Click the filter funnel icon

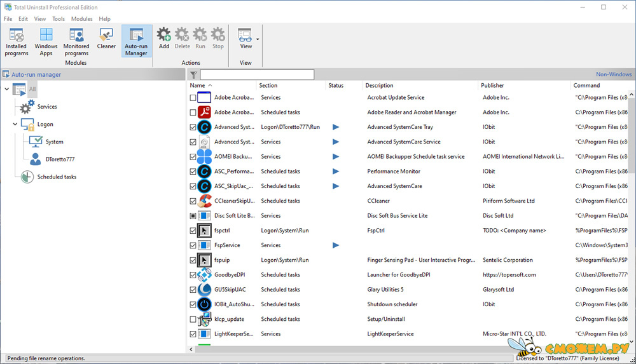click(x=193, y=74)
